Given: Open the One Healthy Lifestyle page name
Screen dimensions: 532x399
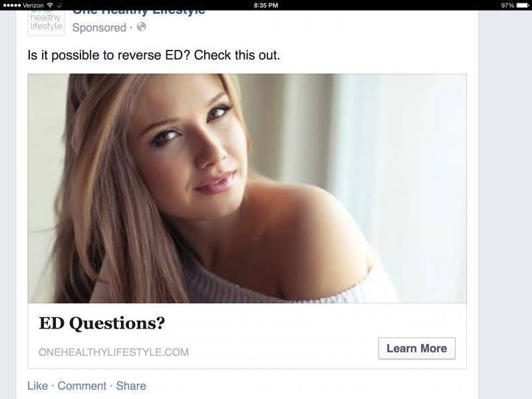Looking at the screenshot, I should click(139, 12).
